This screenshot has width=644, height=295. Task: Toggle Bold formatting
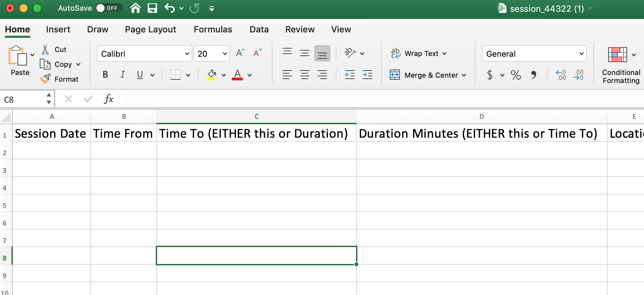pos(105,75)
